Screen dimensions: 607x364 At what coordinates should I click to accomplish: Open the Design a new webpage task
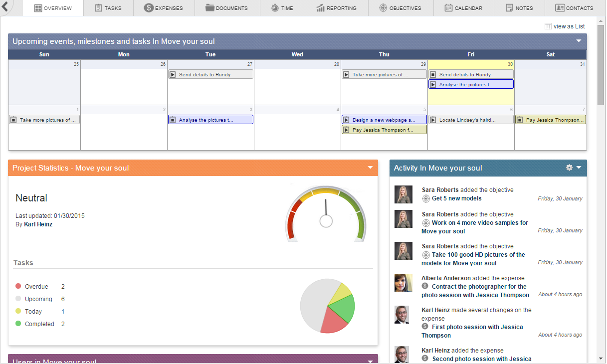click(x=384, y=120)
